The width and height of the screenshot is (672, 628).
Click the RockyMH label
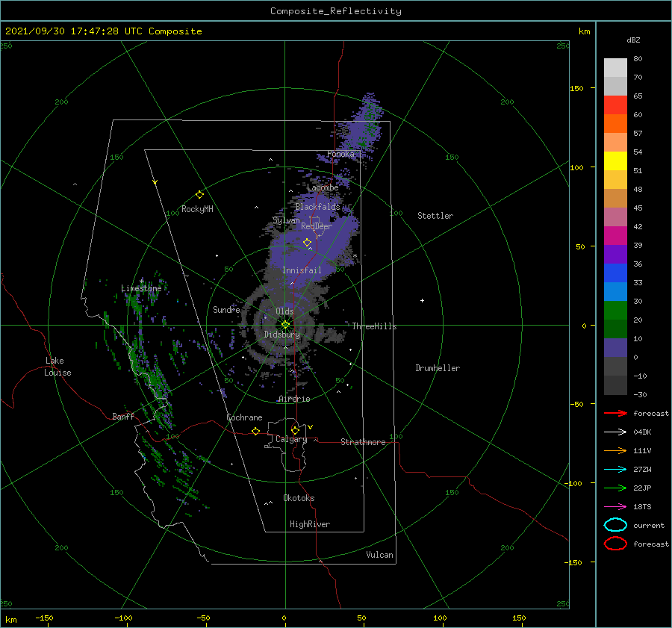pyautogui.click(x=197, y=209)
